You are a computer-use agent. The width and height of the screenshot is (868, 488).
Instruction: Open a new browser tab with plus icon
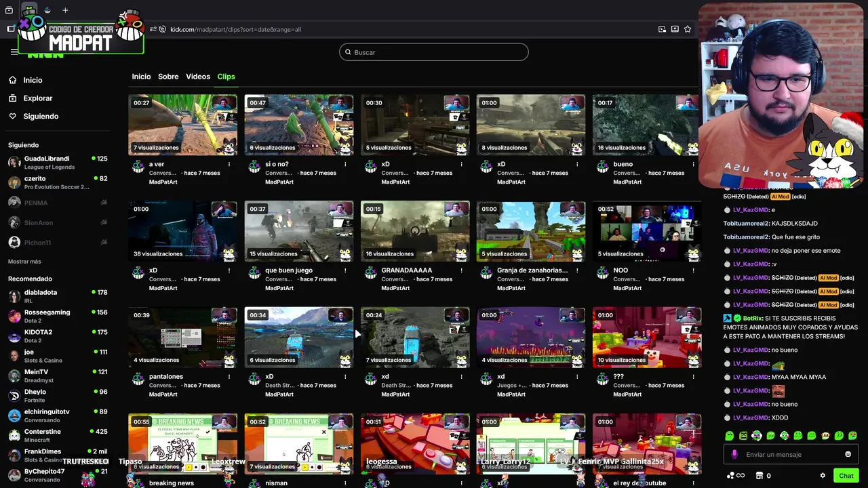click(65, 10)
